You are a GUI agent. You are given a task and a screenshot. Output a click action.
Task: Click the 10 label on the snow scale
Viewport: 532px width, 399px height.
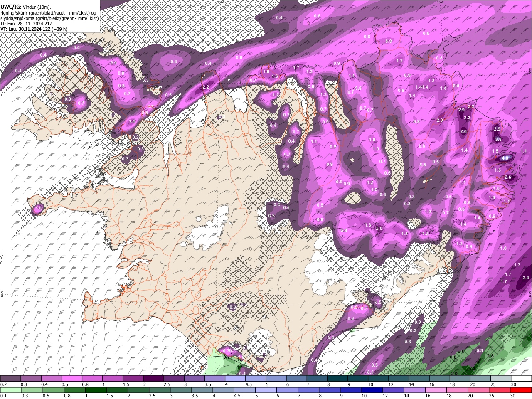(371, 384)
